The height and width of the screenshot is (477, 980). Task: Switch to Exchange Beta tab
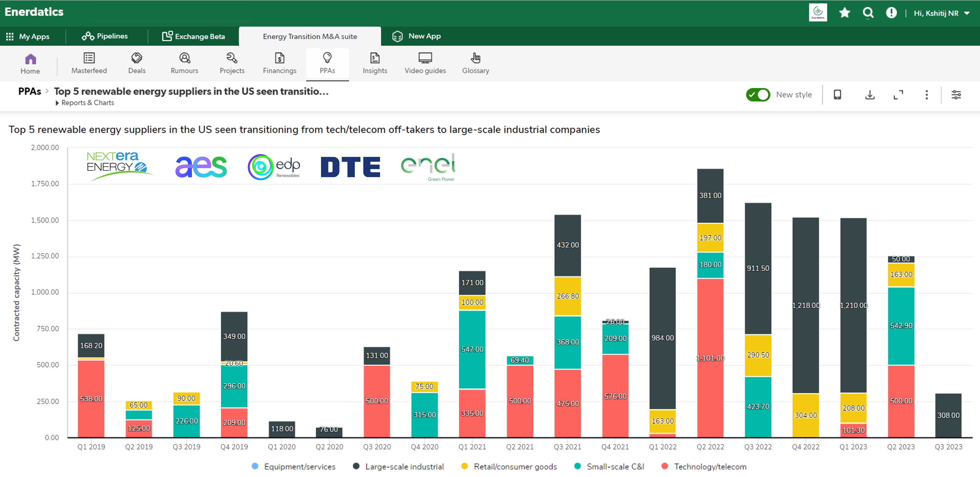click(194, 37)
